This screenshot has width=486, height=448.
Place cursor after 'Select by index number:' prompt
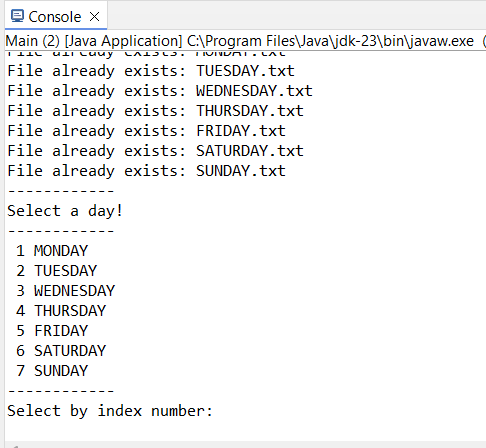pos(217,411)
